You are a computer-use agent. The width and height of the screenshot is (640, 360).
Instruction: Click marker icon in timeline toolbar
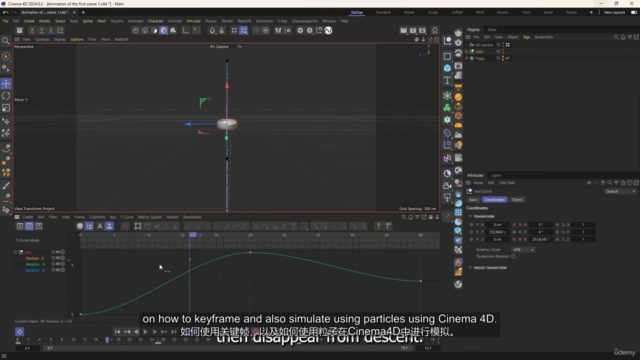378,226
